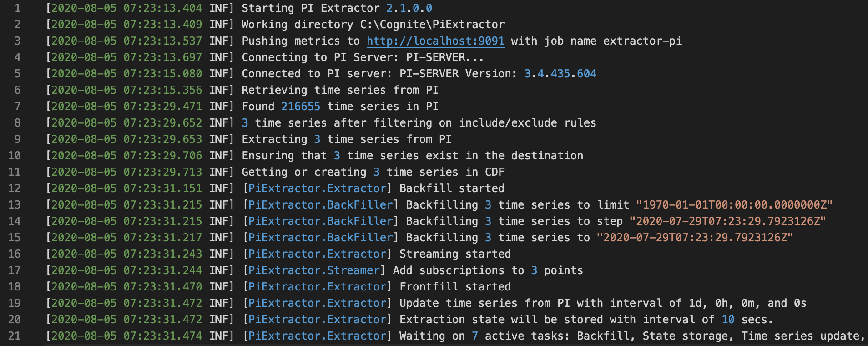Click the "1970-01-01T00:00:00.0000000Z" string
The height and width of the screenshot is (346, 868).
click(734, 205)
